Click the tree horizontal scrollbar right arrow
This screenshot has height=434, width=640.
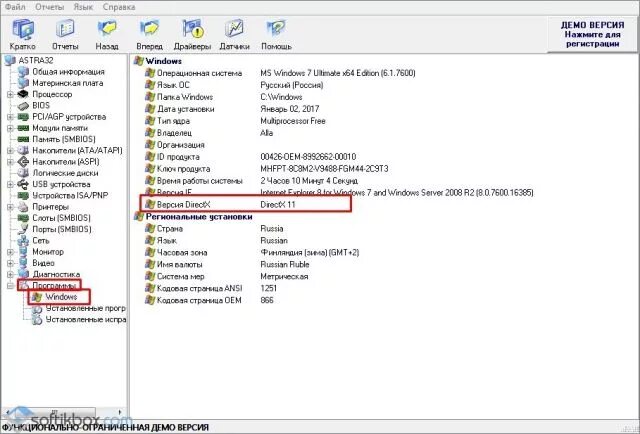[120, 412]
